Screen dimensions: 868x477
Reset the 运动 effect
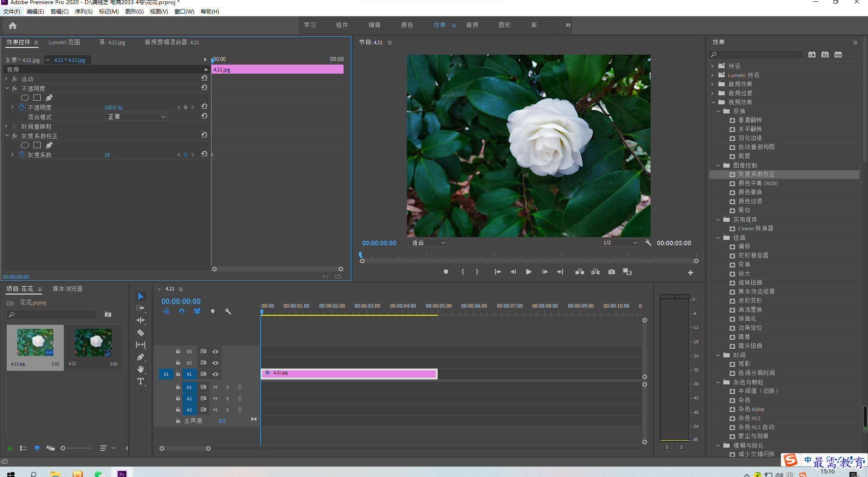pyautogui.click(x=204, y=78)
